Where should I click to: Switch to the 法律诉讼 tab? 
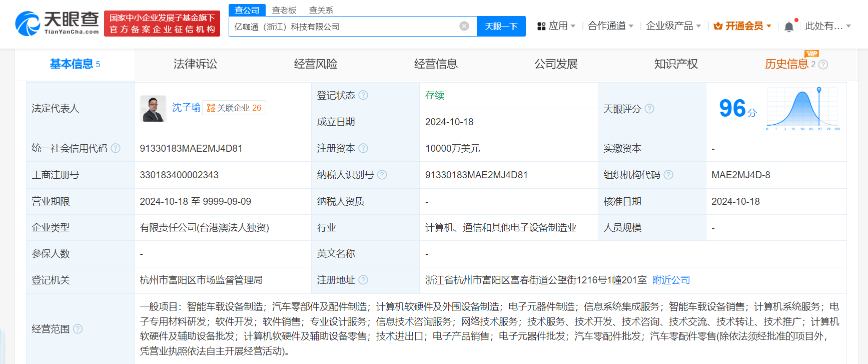point(195,64)
